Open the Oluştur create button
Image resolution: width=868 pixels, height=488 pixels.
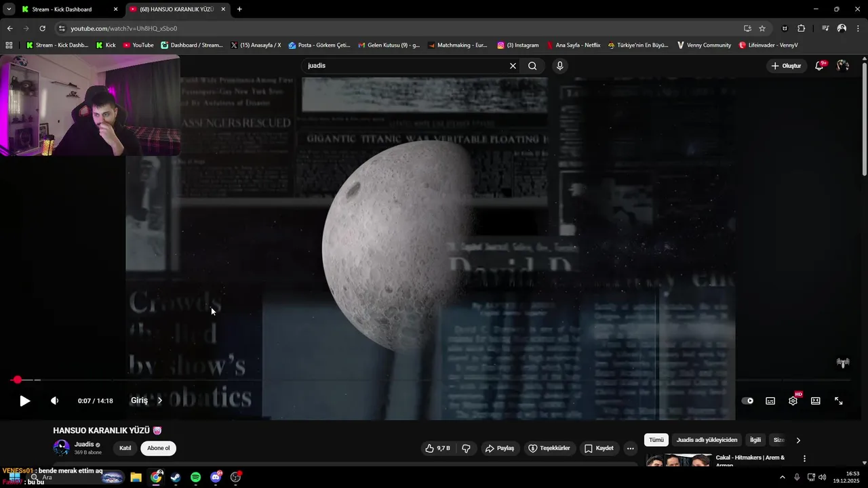[786, 66]
